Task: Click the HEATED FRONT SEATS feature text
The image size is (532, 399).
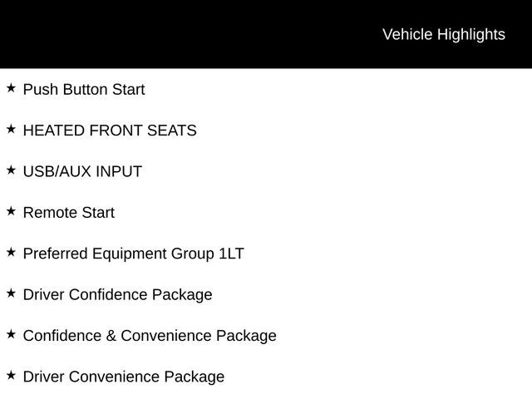Action: pos(110,131)
